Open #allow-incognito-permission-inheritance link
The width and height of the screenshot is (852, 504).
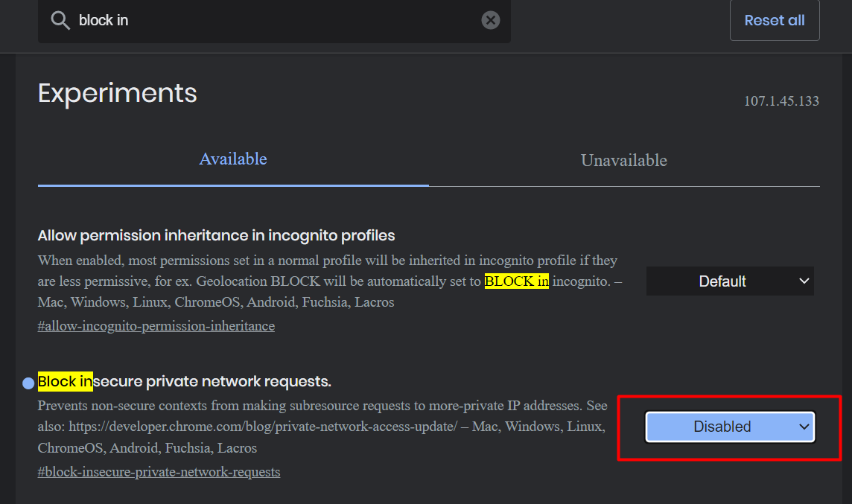pos(156,326)
